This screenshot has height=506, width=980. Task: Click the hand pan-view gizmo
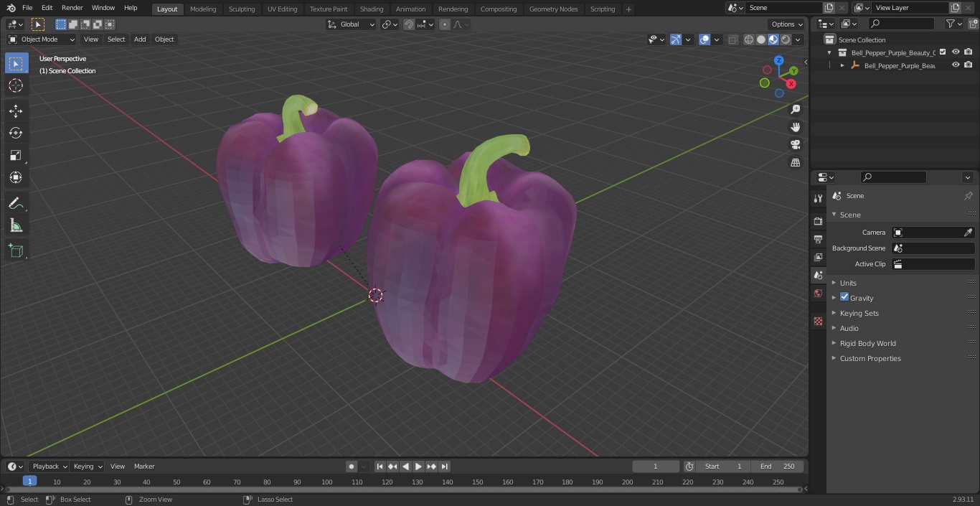tap(795, 127)
